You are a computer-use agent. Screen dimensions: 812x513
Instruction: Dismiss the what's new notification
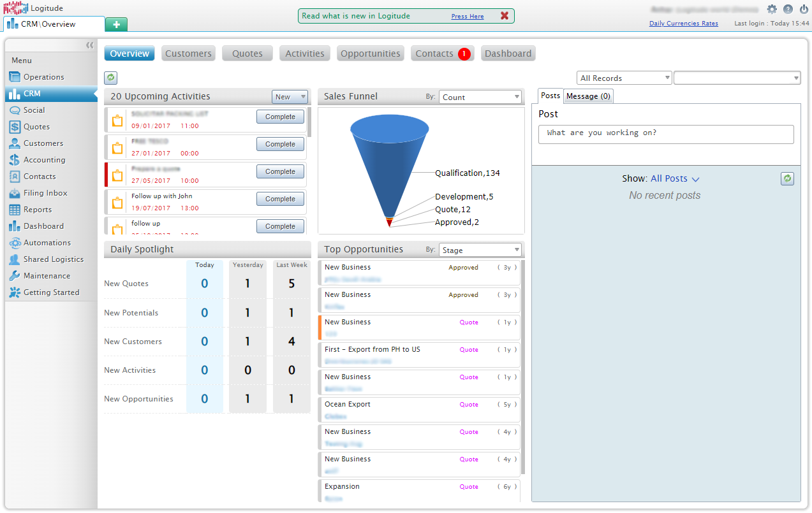pos(505,16)
